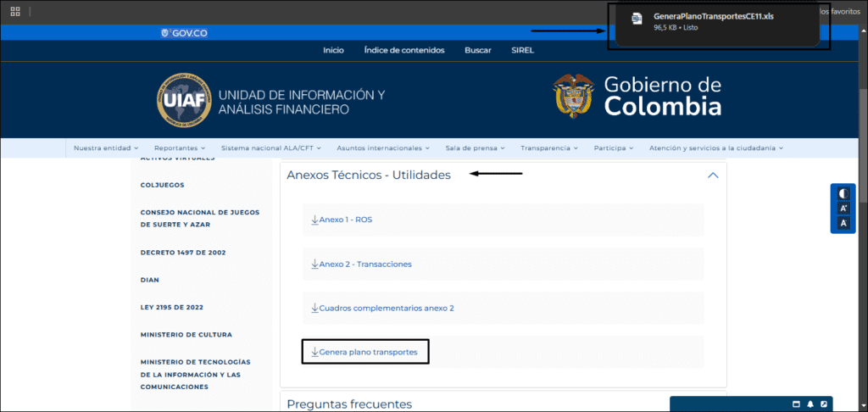Increase font size with the A+ button

coord(843,209)
